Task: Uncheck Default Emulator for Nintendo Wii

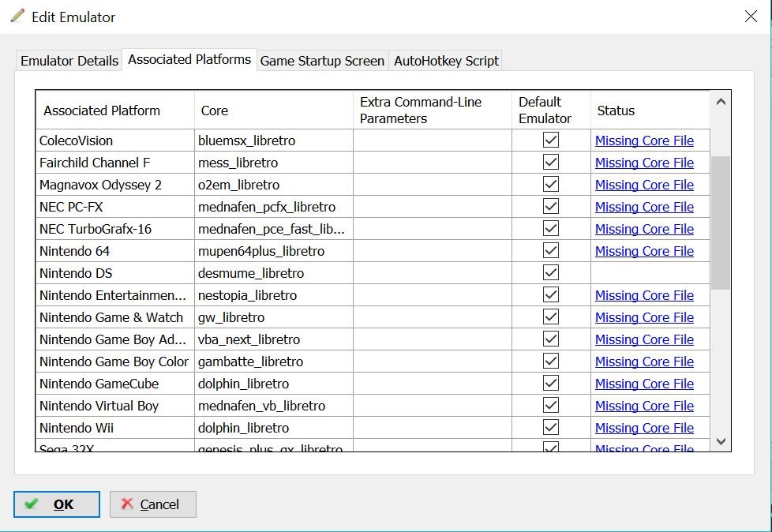Action: coord(551,427)
